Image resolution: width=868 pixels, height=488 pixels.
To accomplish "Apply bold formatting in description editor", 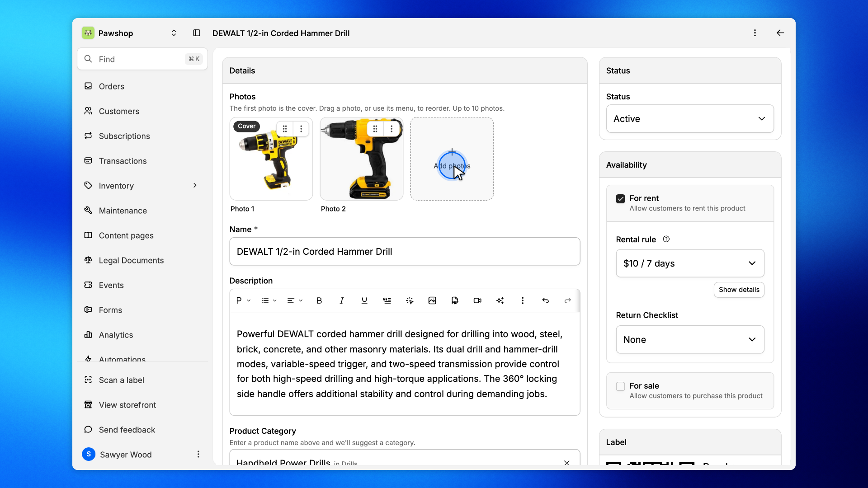I will click(319, 300).
